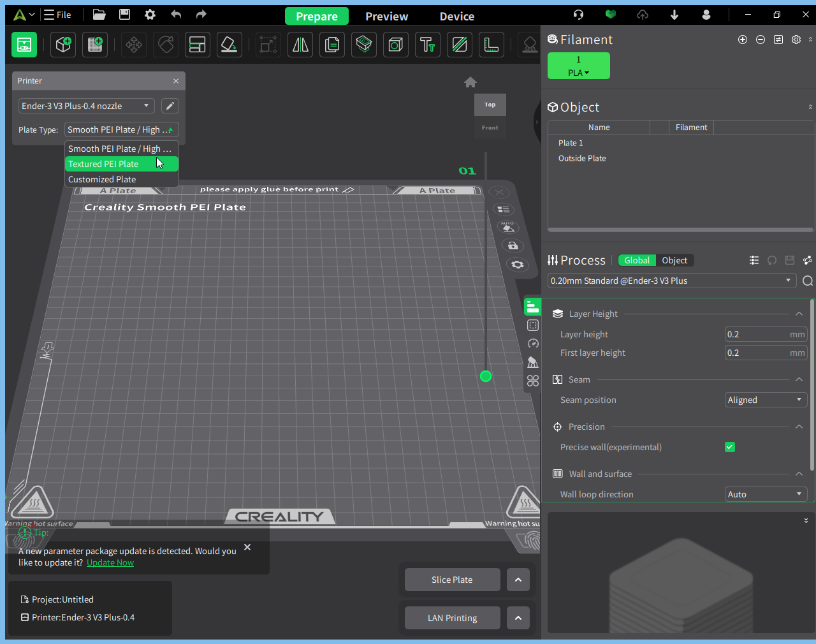The height and width of the screenshot is (644, 816).
Task: Click the Add model cube icon
Action: (x=63, y=45)
